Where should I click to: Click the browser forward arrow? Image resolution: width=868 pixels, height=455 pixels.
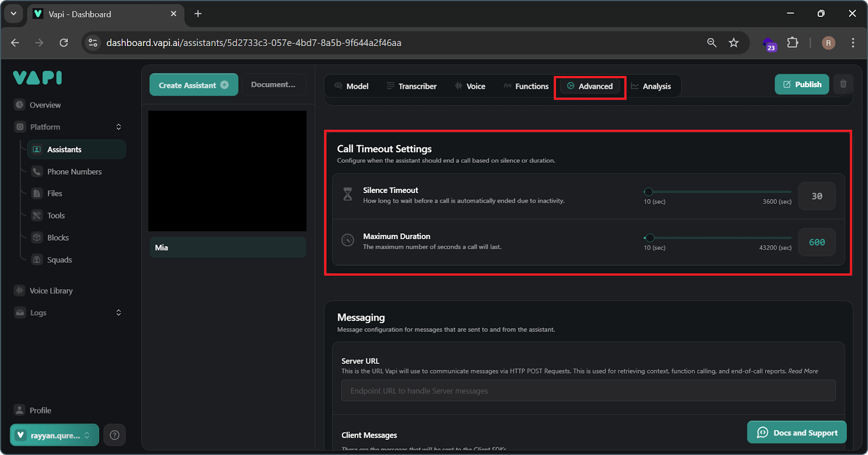pyautogui.click(x=39, y=43)
